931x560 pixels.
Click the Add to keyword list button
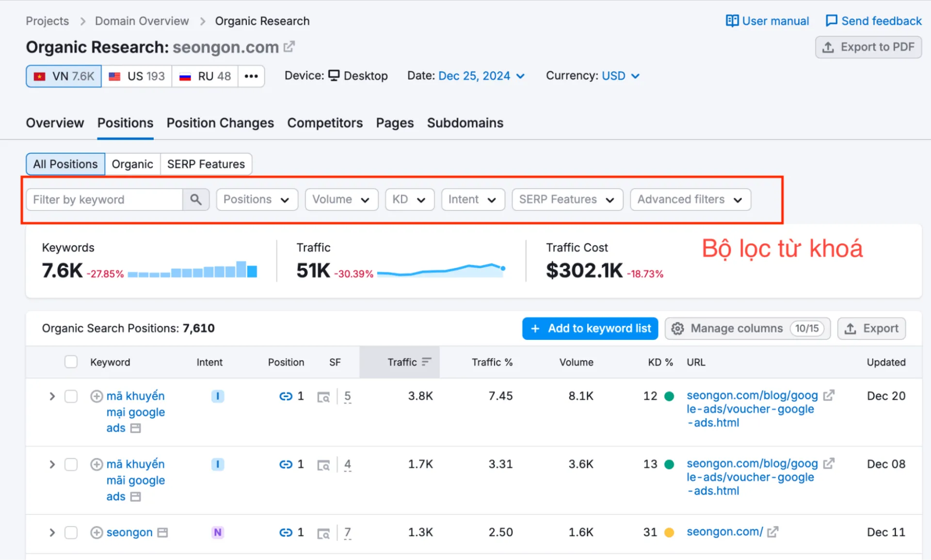[x=590, y=328]
